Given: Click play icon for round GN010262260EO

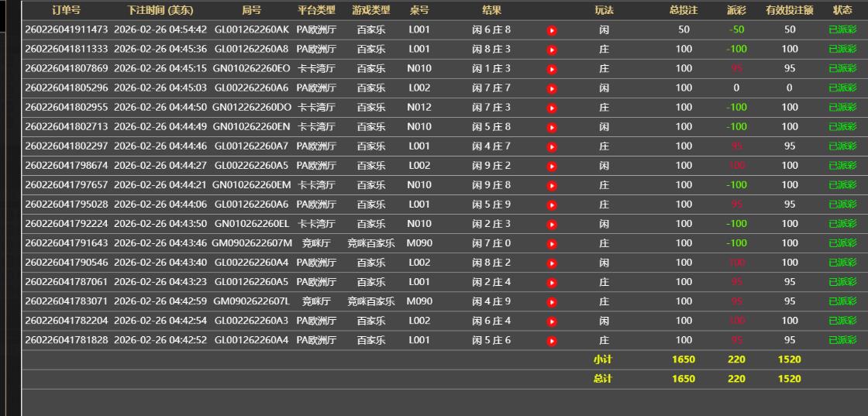Looking at the screenshot, I should click(x=552, y=69).
